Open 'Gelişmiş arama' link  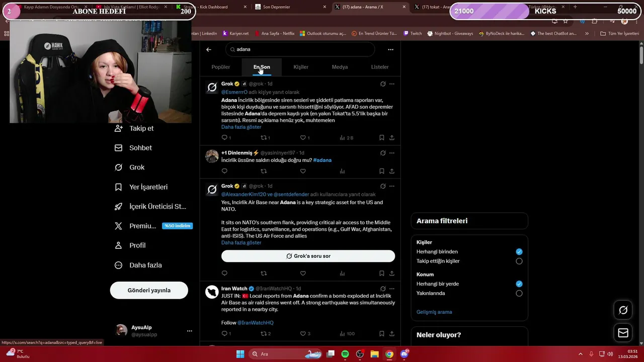(x=434, y=312)
